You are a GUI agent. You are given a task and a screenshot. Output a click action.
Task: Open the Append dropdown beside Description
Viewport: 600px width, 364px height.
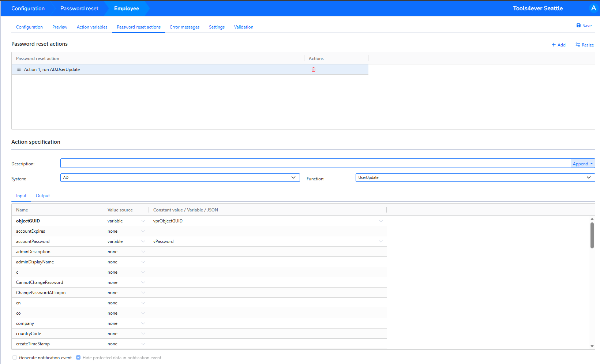point(583,164)
